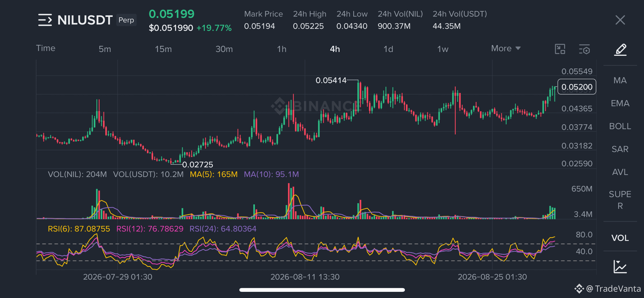This screenshot has width=644, height=298.
Task: Click the 0.05200 current price label
Action: coord(576,87)
